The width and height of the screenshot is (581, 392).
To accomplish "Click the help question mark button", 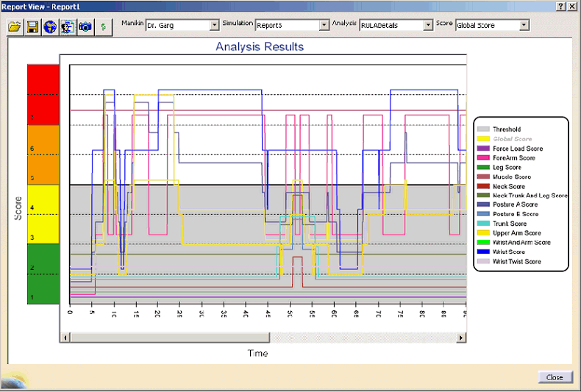I will point(561,5).
